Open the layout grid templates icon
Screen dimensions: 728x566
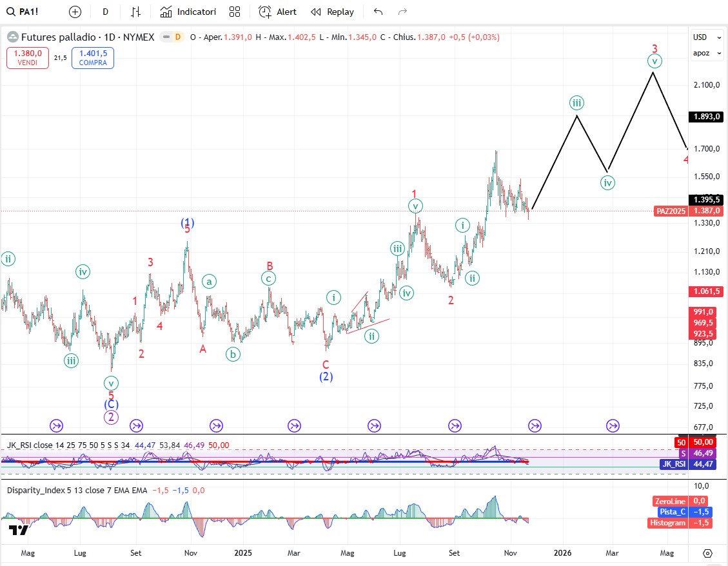[235, 12]
